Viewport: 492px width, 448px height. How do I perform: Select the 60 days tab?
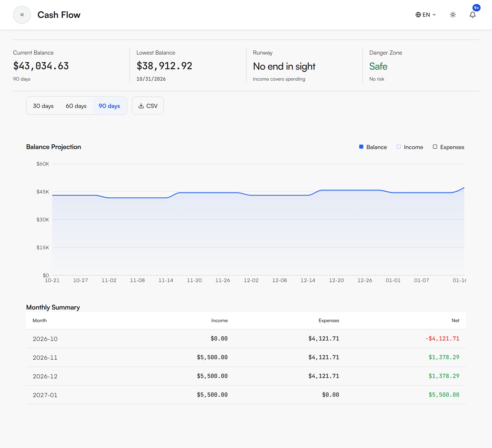tap(76, 106)
